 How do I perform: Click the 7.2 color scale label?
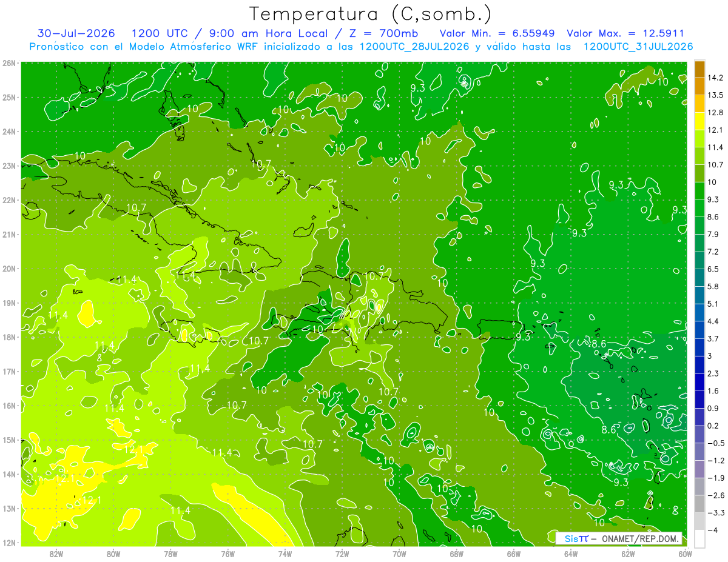coord(713,252)
